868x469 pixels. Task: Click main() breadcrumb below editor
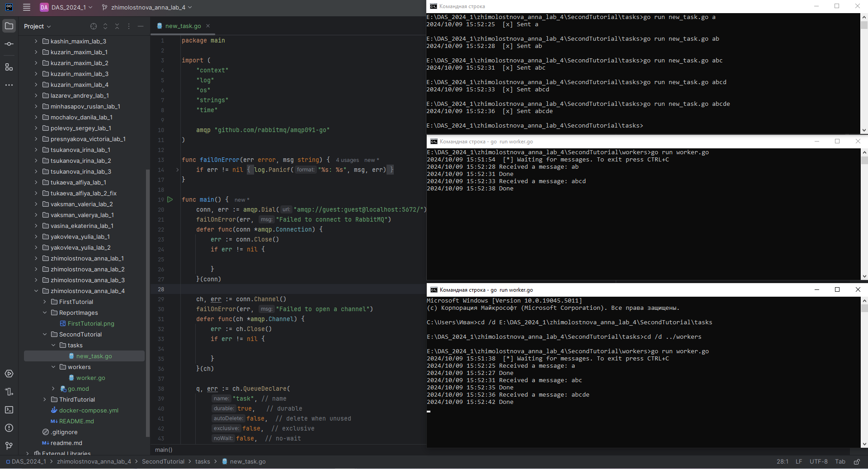[x=164, y=450]
